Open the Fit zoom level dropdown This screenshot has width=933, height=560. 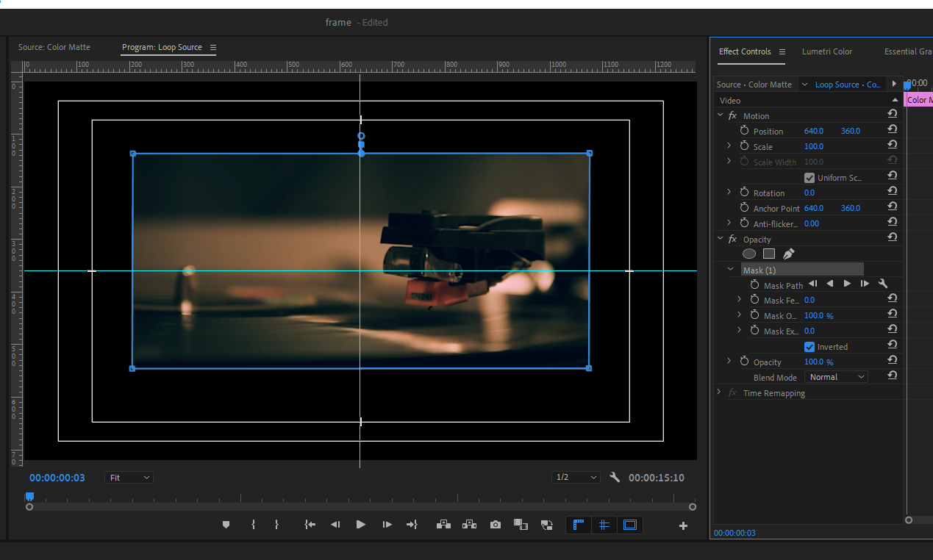[x=129, y=478]
